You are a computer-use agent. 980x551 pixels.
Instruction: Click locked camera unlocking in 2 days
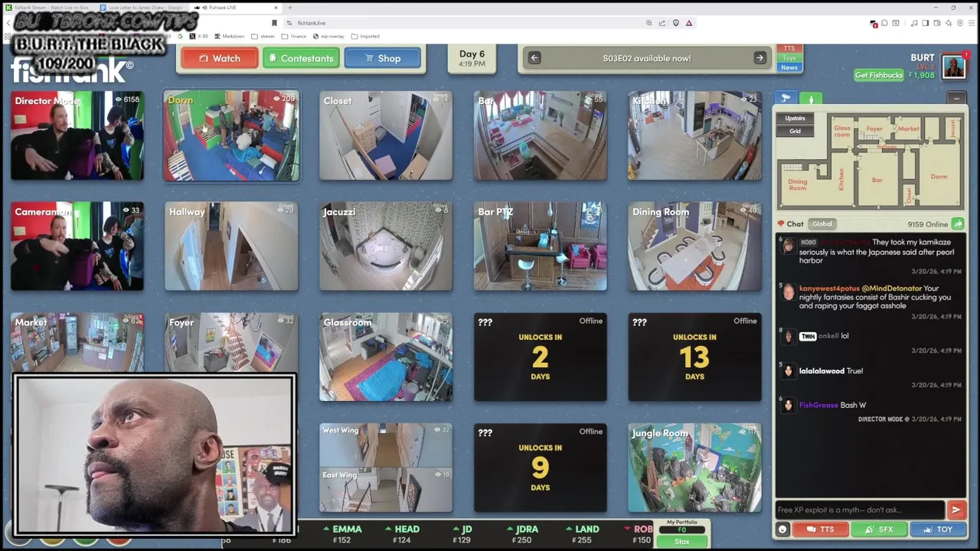click(x=541, y=357)
